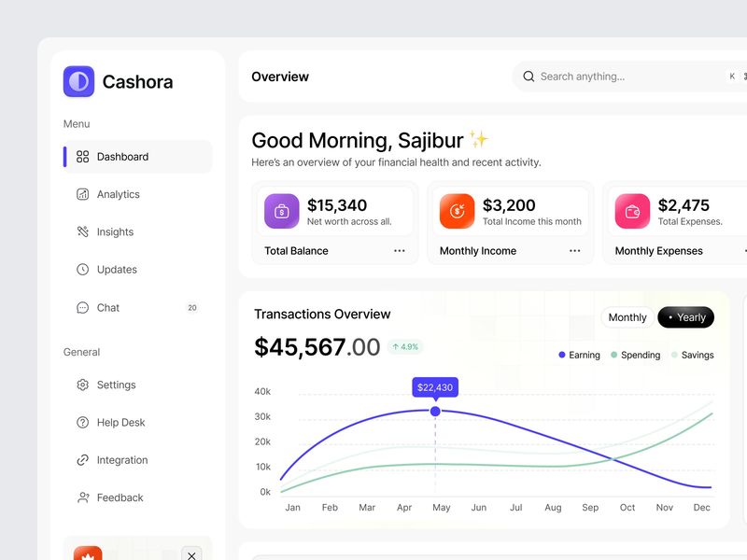
Task: Click the search magnifier icon
Action: click(529, 77)
